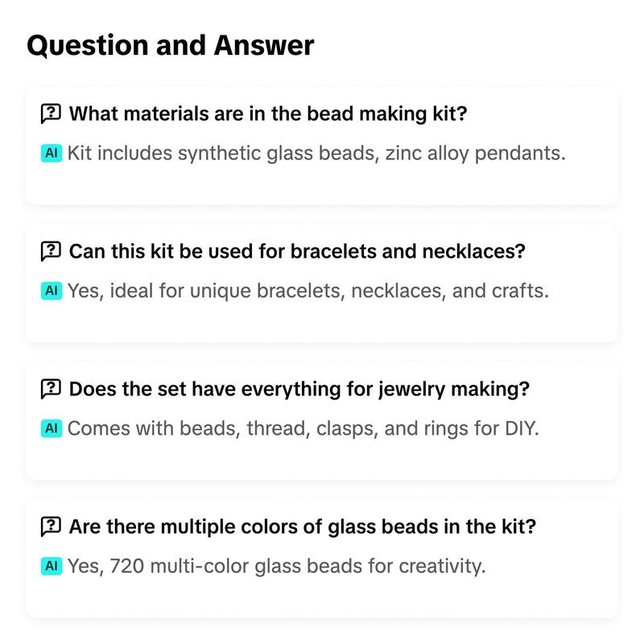Select answer 'Yes, ideal for unique bracelets, necklaces, and crafts'
The height and width of the screenshot is (644, 644).
tap(308, 291)
